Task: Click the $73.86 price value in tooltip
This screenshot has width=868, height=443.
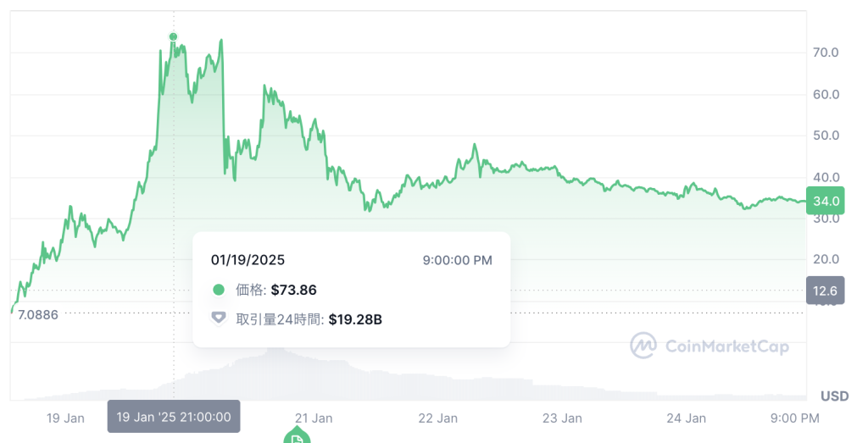Action: point(293,290)
